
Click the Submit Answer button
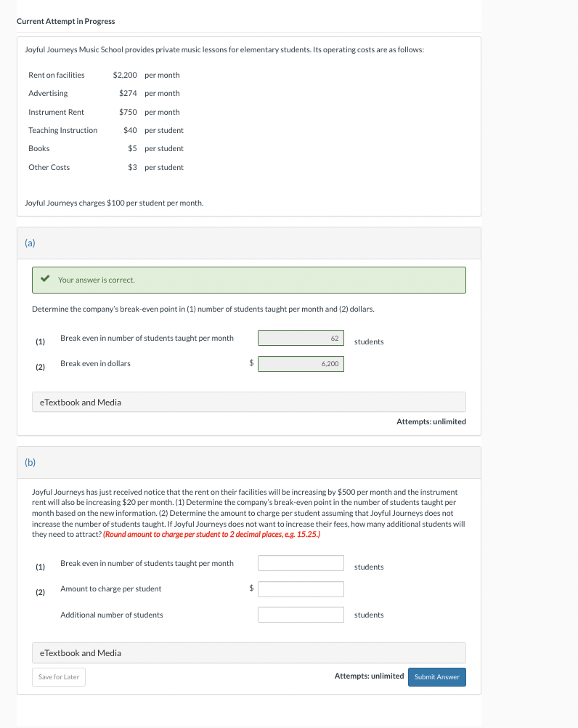[436, 676]
